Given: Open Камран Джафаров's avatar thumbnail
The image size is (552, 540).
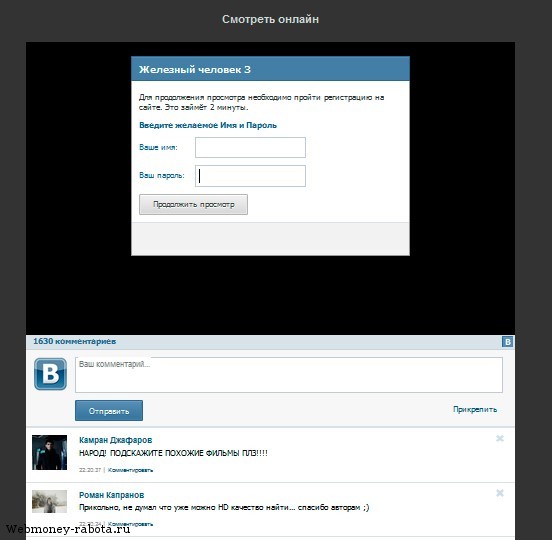Looking at the screenshot, I should pyautogui.click(x=49, y=452).
